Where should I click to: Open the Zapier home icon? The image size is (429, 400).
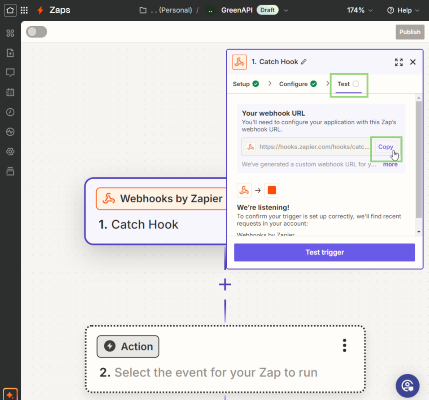10,10
